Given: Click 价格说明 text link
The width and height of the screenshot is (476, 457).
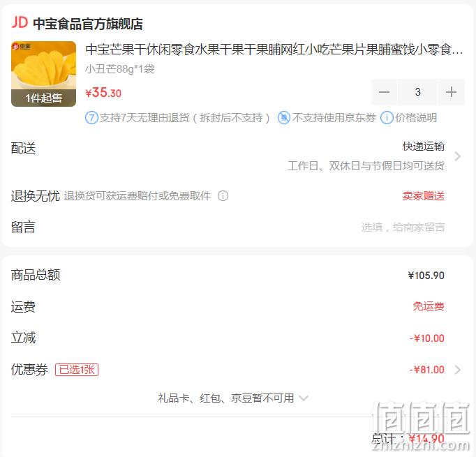Looking at the screenshot, I should point(416,118).
